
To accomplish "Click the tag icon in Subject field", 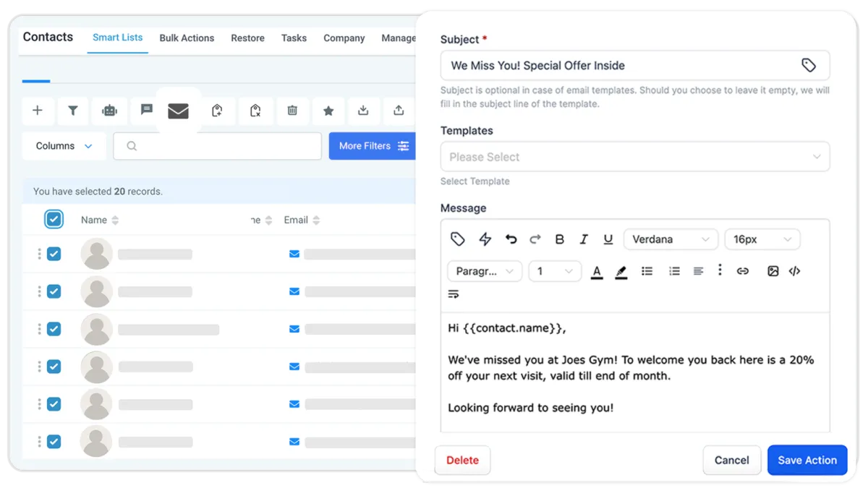I will click(809, 66).
